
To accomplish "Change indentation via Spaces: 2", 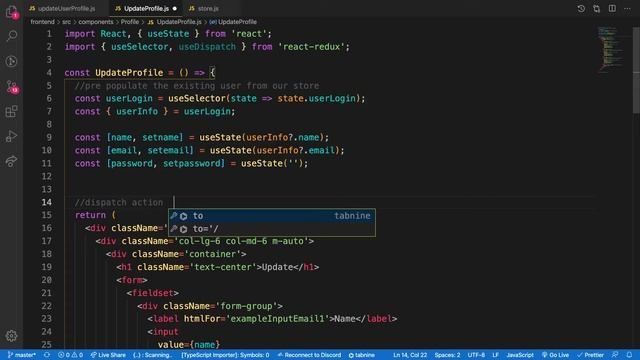I will 447,355.
